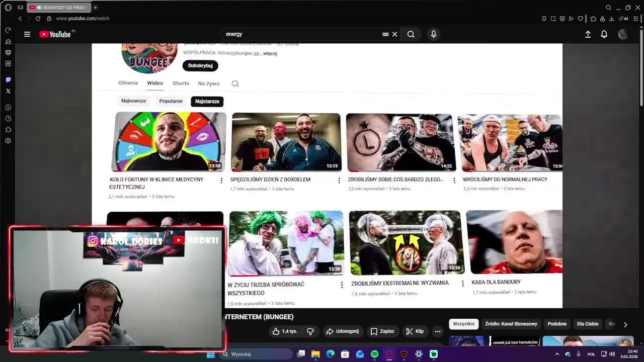The height and width of the screenshot is (362, 644).
Task: Go back with the browser back arrow
Action: 20,19
